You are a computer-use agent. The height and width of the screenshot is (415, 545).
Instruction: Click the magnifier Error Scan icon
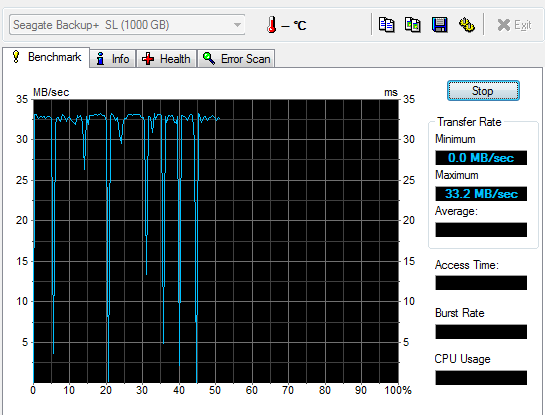coord(209,58)
